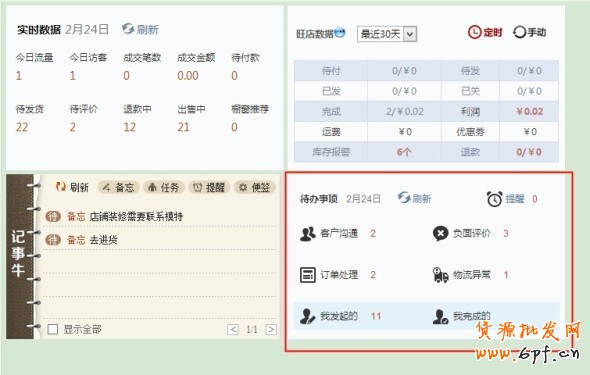Click 成交金额 value 0.00
Image resolution: width=590 pixels, height=375 pixels.
[188, 76]
